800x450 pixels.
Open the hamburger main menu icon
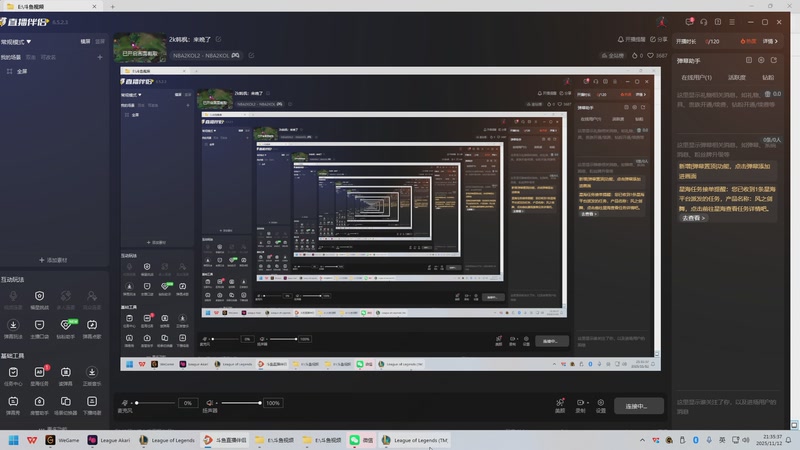[x=732, y=22]
